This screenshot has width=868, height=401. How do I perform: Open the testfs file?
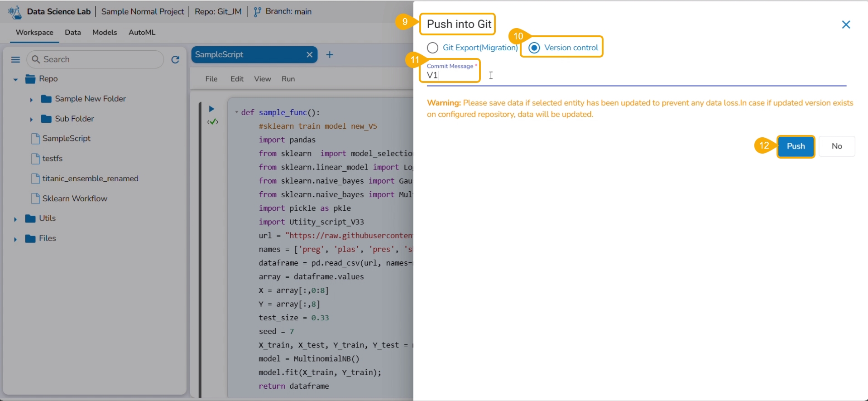point(53,158)
